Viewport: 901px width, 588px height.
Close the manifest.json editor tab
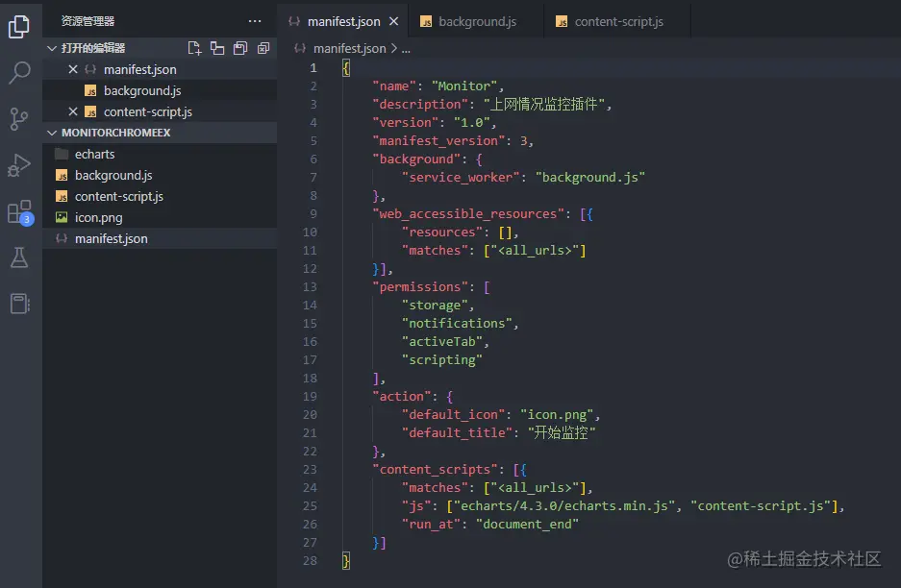[x=393, y=21]
